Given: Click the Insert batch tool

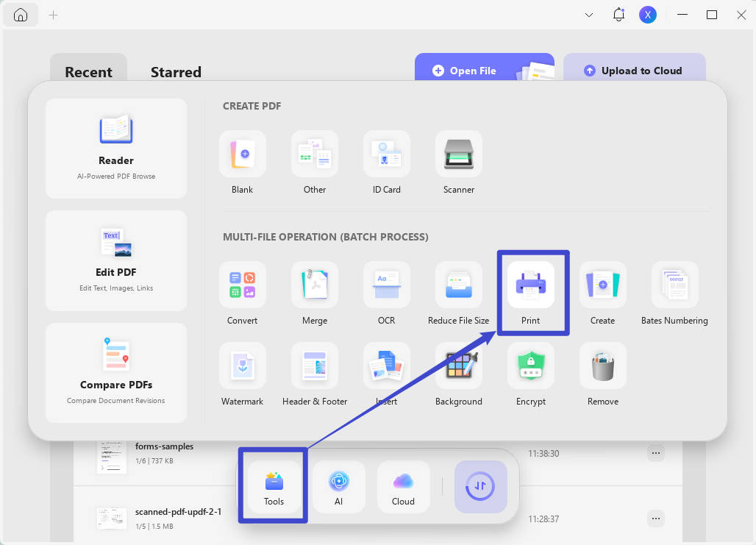Looking at the screenshot, I should tap(387, 366).
